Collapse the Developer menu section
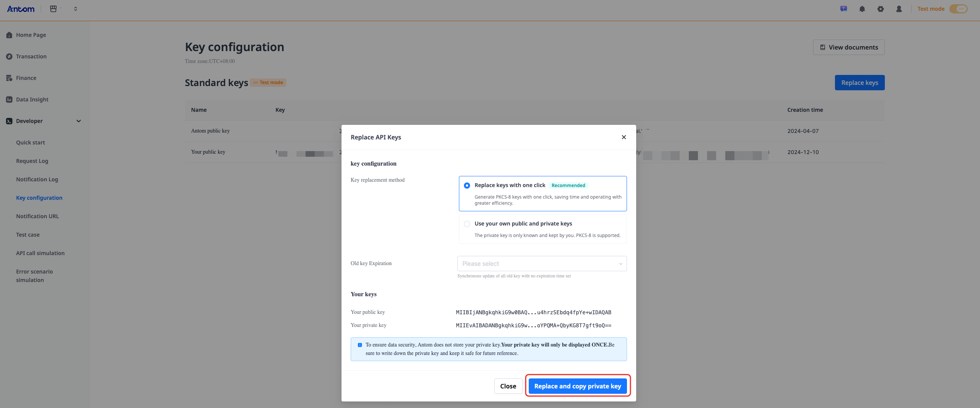The image size is (980, 408). [x=78, y=121]
